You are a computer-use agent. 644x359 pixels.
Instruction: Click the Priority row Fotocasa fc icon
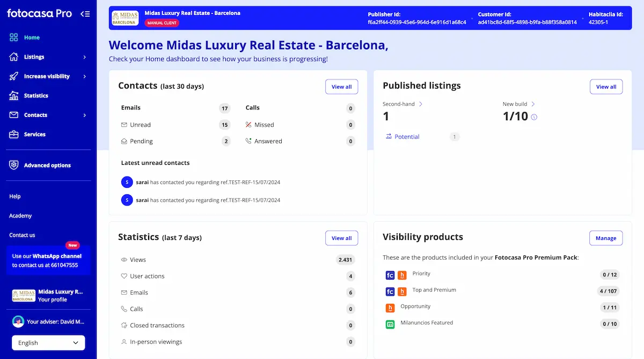coord(390,275)
